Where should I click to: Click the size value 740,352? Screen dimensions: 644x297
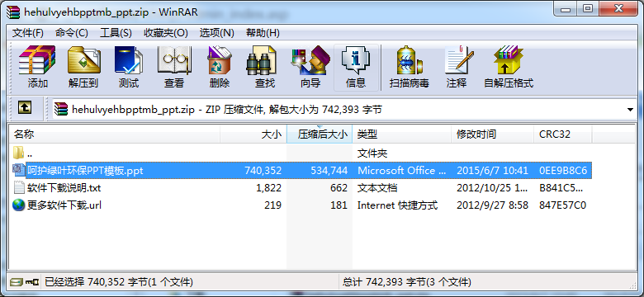click(263, 170)
